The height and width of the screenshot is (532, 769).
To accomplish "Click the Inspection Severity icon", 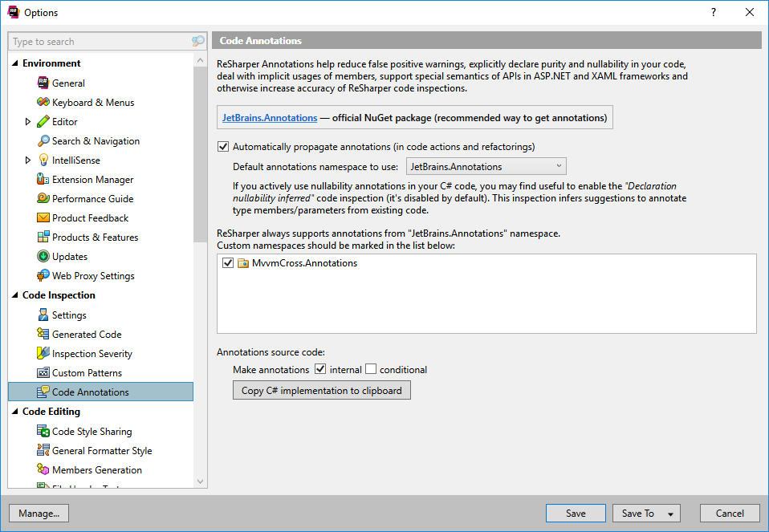I will tap(43, 353).
